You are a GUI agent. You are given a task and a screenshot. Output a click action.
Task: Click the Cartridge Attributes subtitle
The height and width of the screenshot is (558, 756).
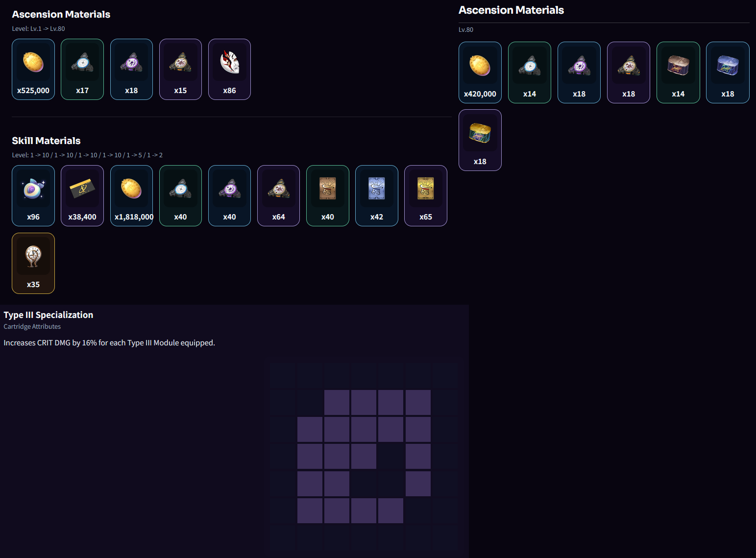point(32,326)
